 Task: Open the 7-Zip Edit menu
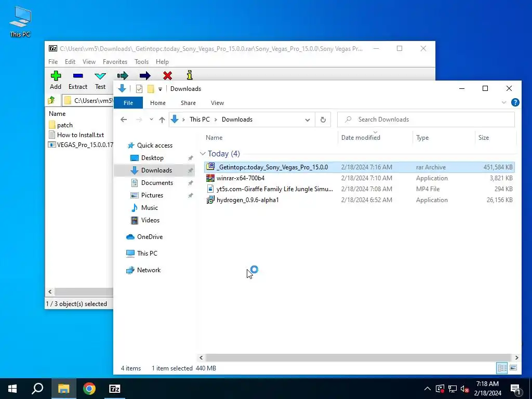pyautogui.click(x=70, y=62)
